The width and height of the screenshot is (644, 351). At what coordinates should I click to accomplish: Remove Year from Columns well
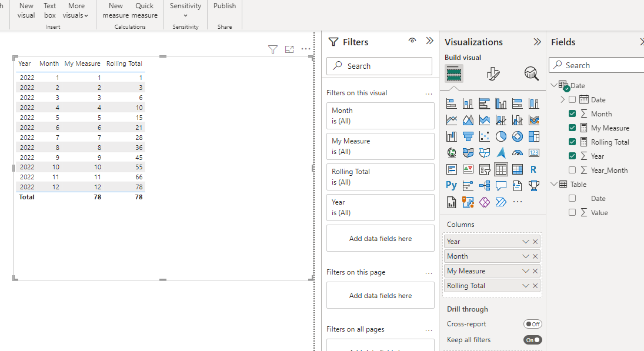point(535,242)
